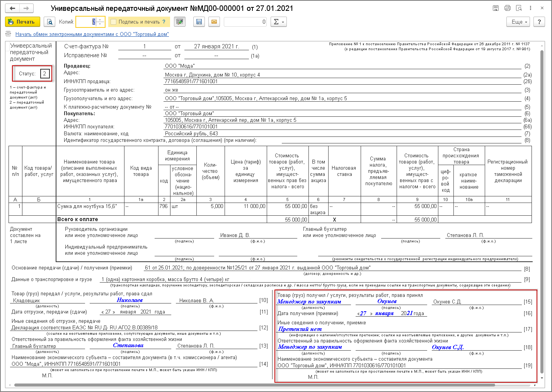Click the ? help button

539,22
